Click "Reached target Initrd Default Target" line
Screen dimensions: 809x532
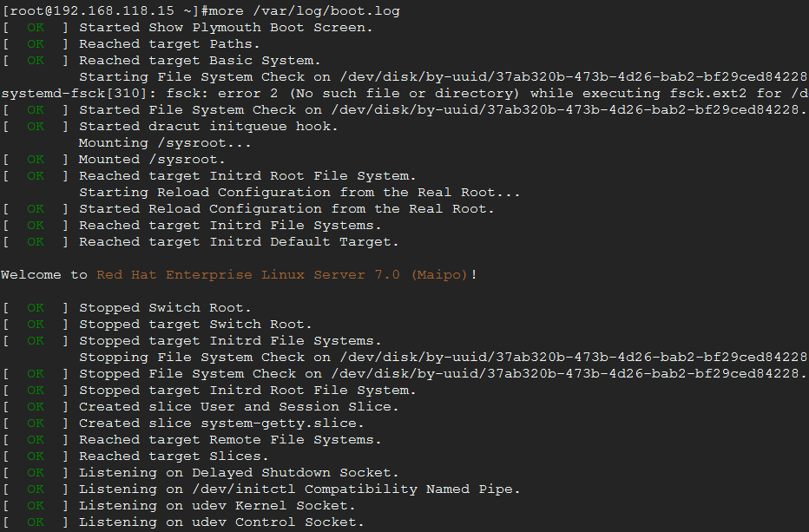[239, 242]
